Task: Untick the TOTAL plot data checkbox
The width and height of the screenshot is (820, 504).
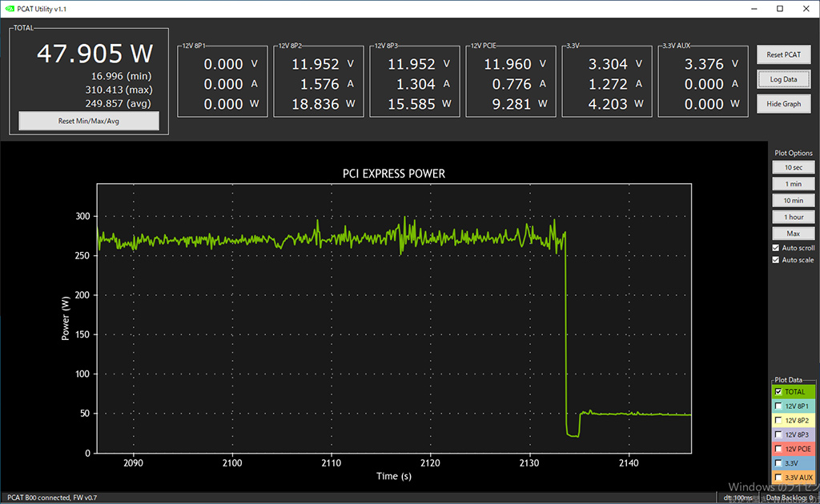Action: [x=778, y=392]
